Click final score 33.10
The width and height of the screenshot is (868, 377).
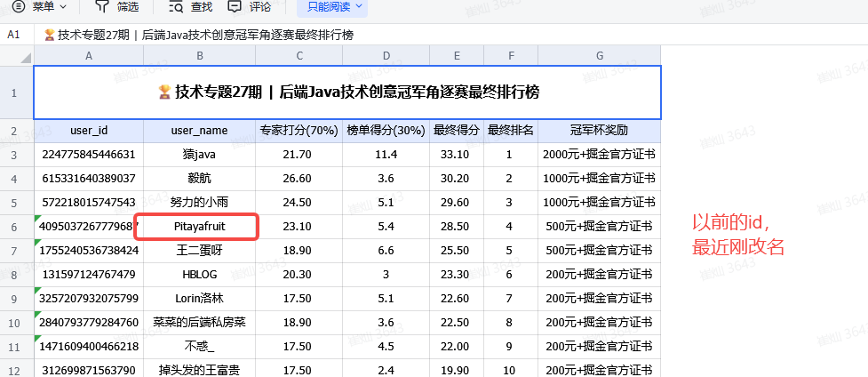pyautogui.click(x=456, y=155)
